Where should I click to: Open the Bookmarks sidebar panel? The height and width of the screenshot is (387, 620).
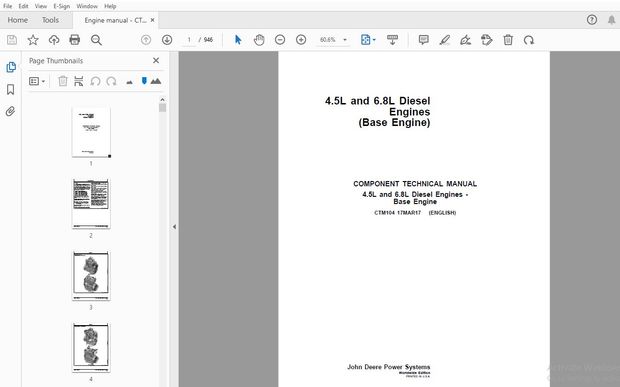click(11, 89)
